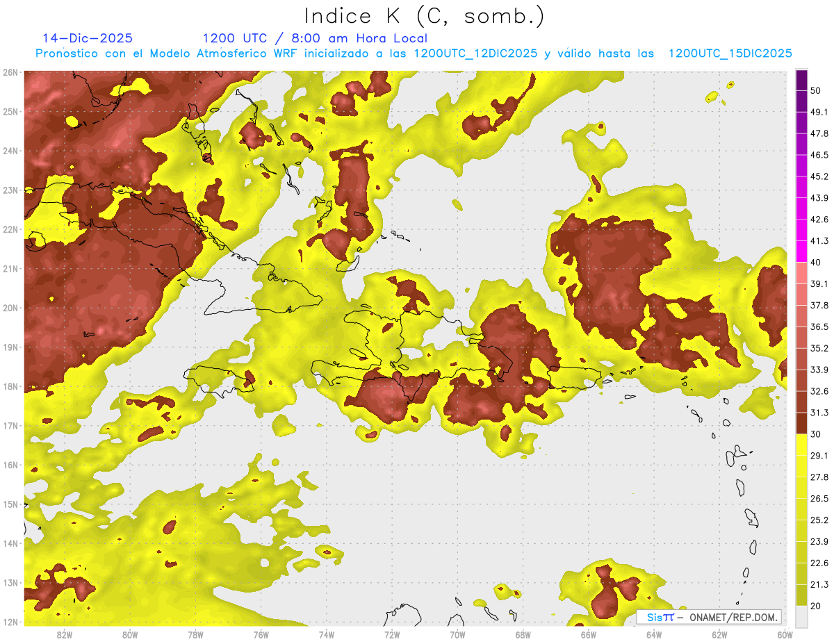Select color scale value "43.9"

[819, 198]
